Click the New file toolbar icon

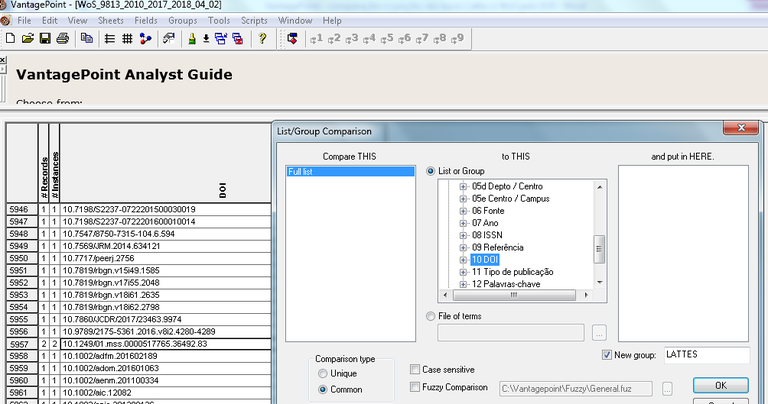10,38
